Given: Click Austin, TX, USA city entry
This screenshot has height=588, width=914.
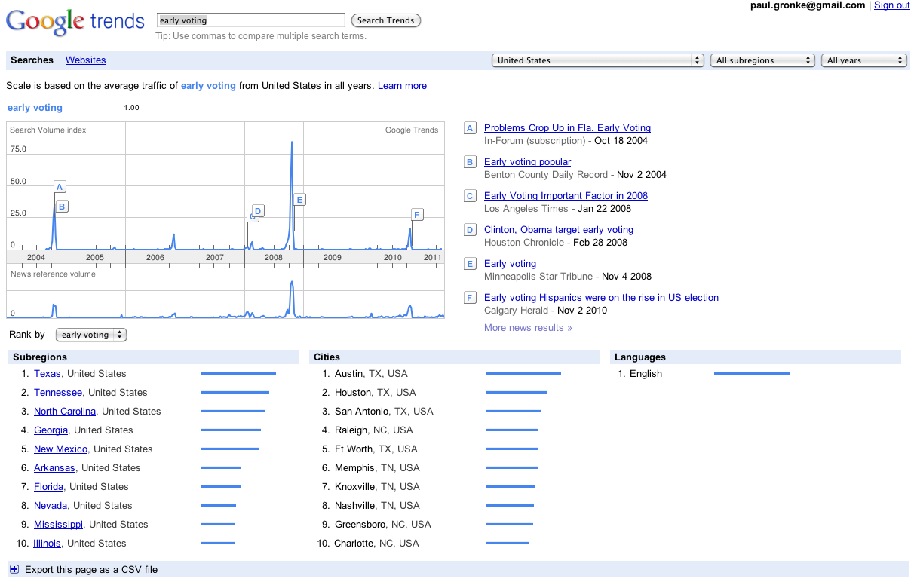Looking at the screenshot, I should click(371, 374).
